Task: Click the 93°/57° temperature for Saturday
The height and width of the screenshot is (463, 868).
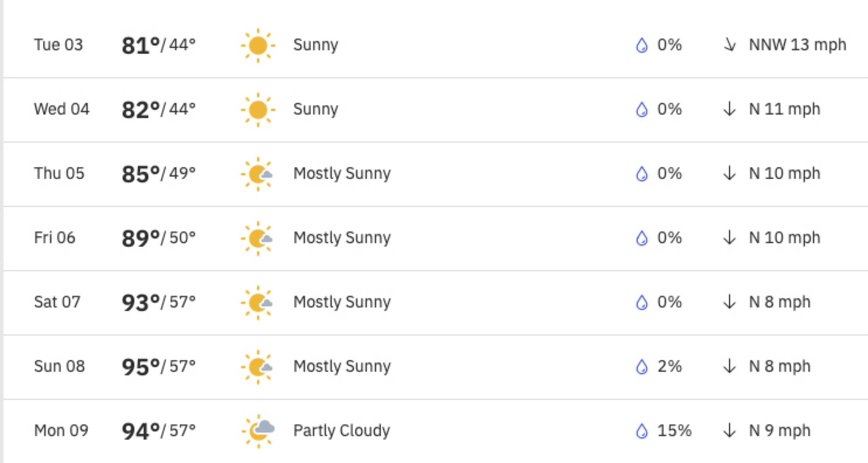Action: (x=159, y=302)
